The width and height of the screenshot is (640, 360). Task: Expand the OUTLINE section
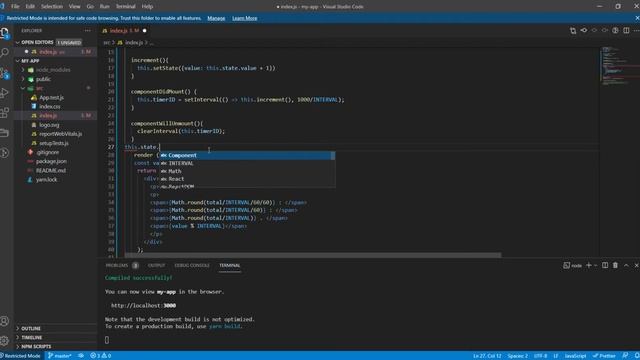31,328
